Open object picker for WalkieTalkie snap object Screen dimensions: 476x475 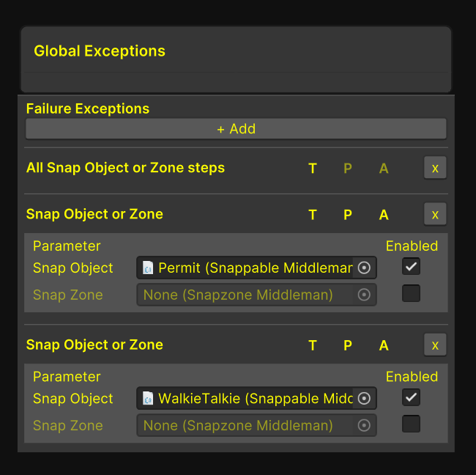tap(364, 399)
